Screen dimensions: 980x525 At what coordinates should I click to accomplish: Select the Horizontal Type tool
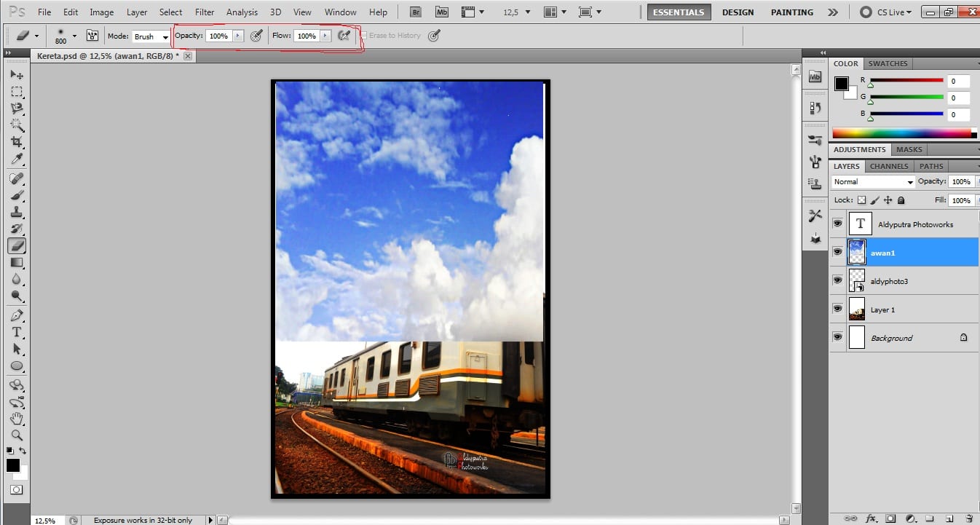[x=16, y=332]
